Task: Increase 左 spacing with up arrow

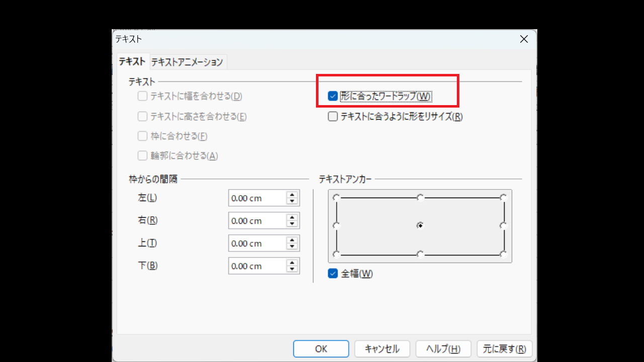Action: click(292, 195)
